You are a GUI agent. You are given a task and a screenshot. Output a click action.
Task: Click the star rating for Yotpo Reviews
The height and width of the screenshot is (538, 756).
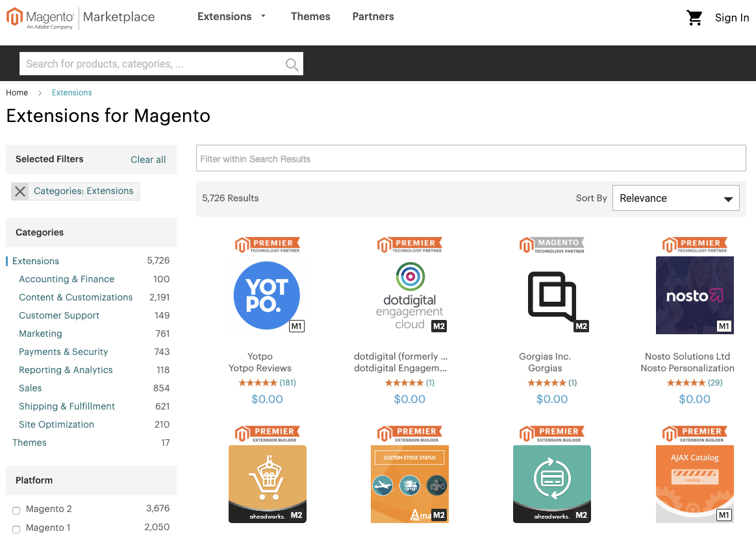point(257,383)
